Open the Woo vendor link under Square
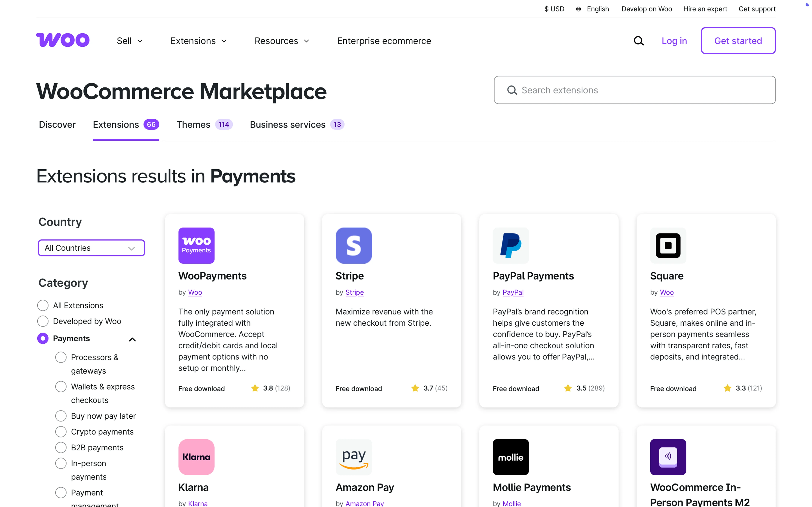This screenshot has width=812, height=507. (667, 292)
